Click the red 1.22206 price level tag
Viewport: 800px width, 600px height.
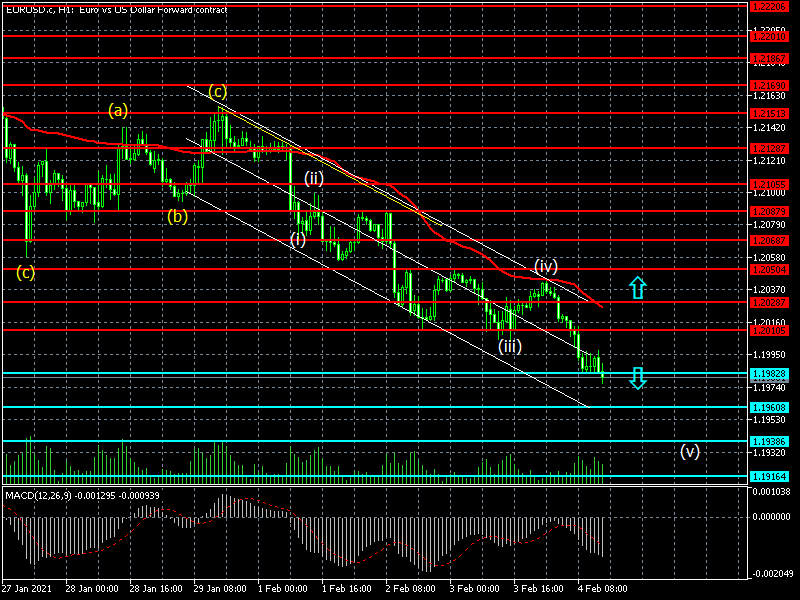point(770,6)
